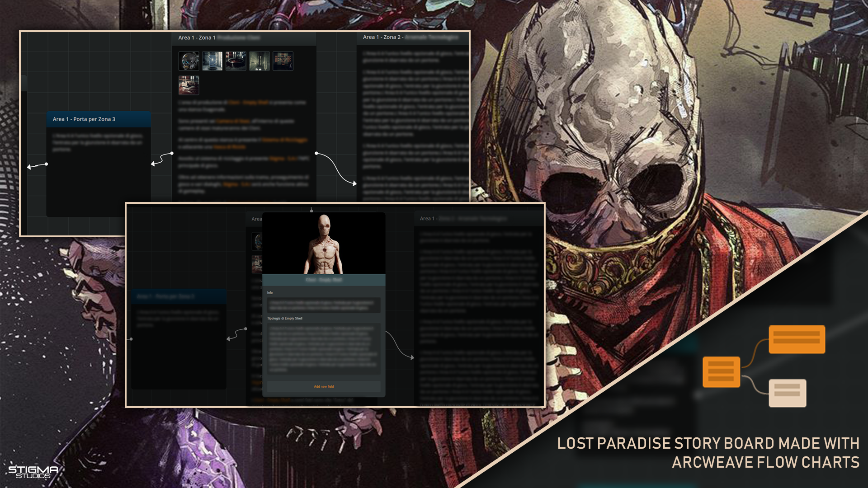This screenshot has width=868, height=488.
Task: Click the connector handle above the component panel
Action: (311, 209)
